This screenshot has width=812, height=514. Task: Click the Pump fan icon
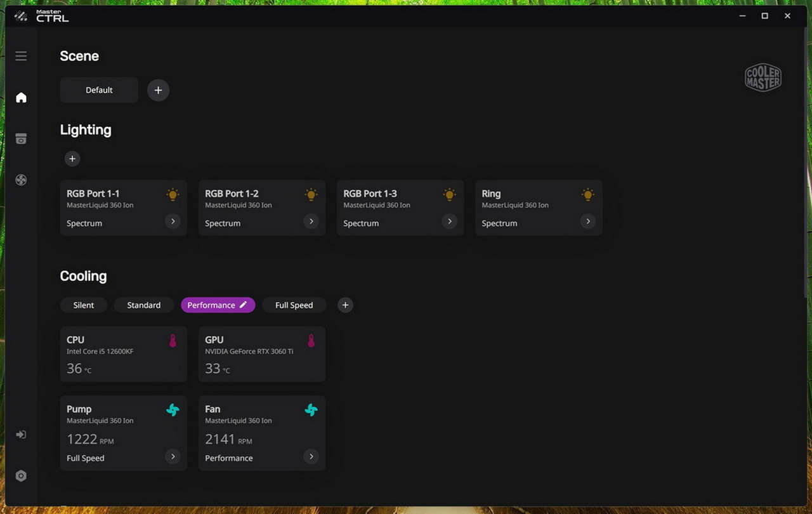pos(173,410)
